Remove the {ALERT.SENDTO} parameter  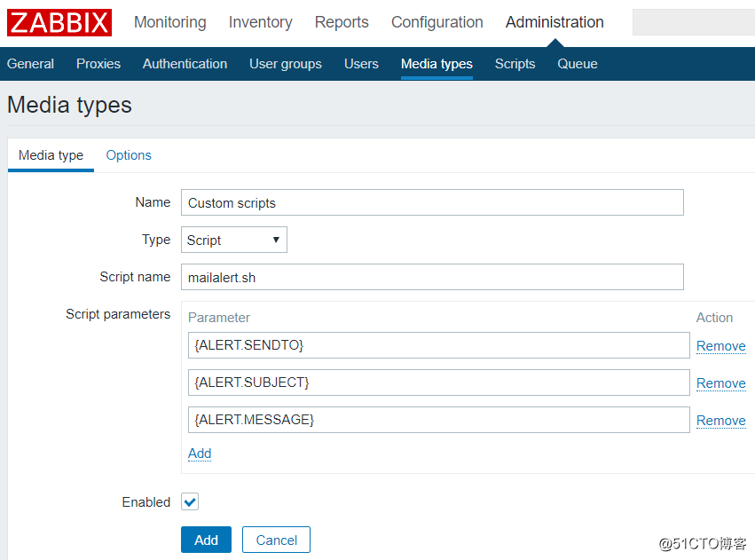(720, 346)
